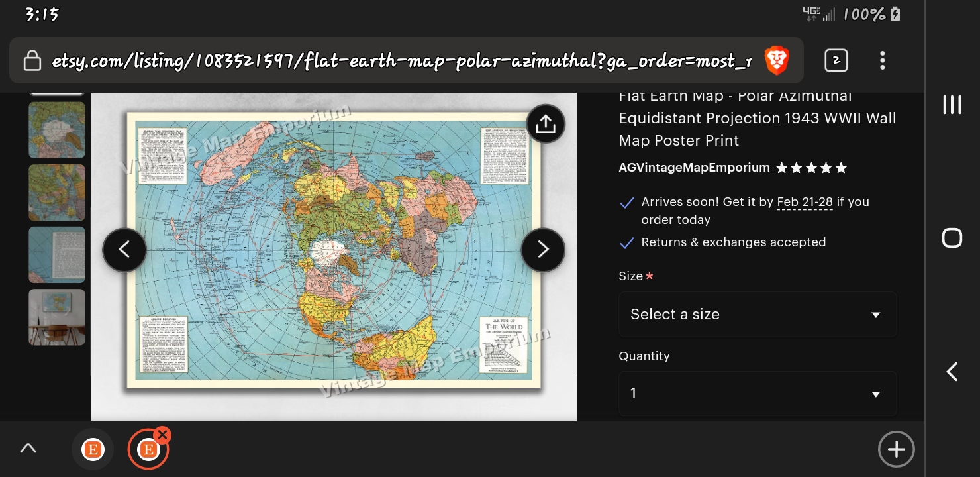Select the map legend text thumbnail
This screenshot has width=980, height=477.
coord(57,254)
